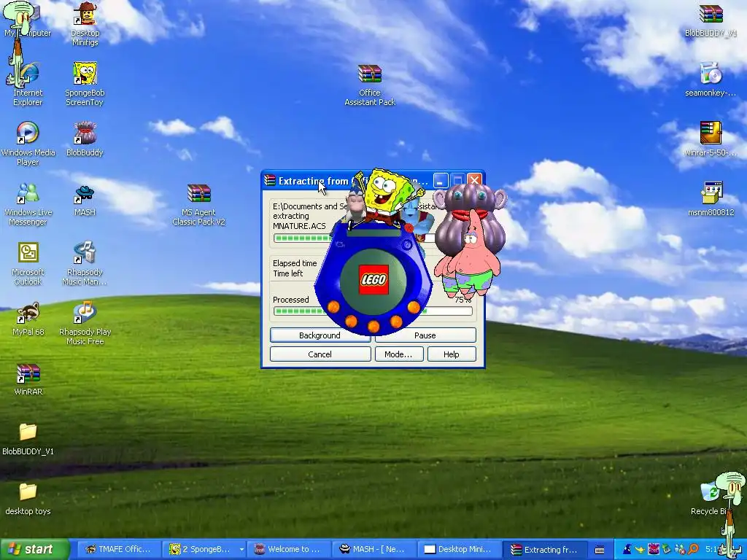
Task: Select MS Agent Classic Pack V2 archive
Action: (x=198, y=204)
